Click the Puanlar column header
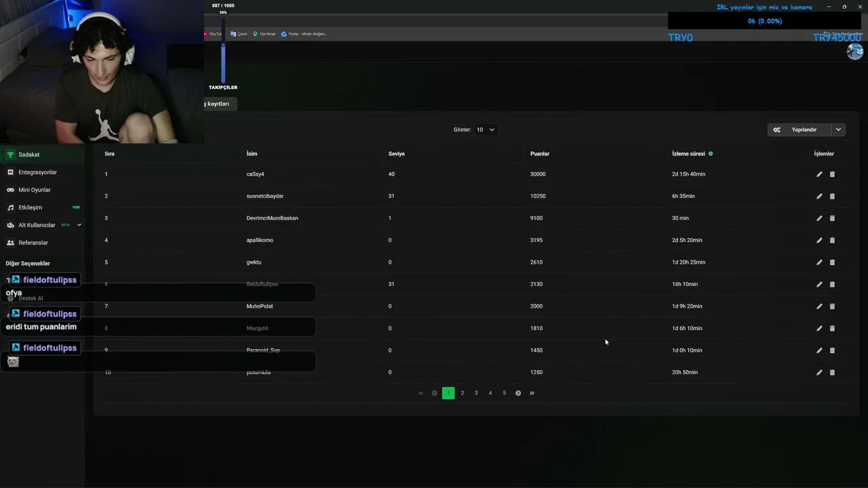This screenshot has width=868, height=488. pyautogui.click(x=540, y=154)
